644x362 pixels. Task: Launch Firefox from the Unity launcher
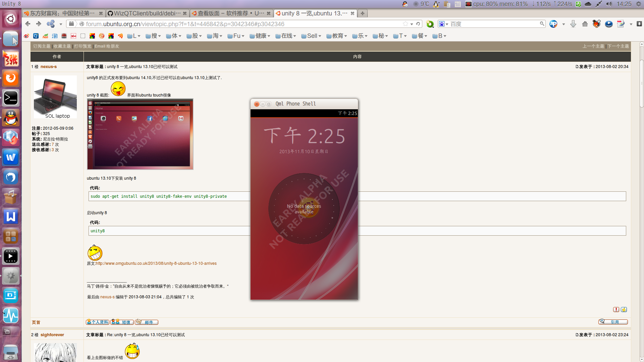tap(11, 78)
